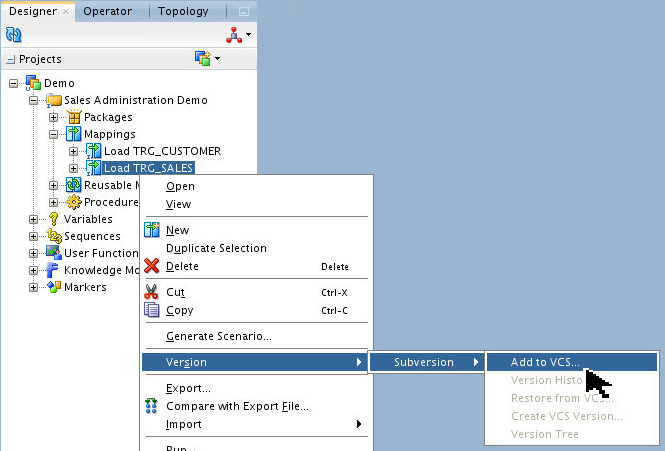The image size is (665, 451).
Task: Click the Demo project icon
Action: (x=33, y=83)
